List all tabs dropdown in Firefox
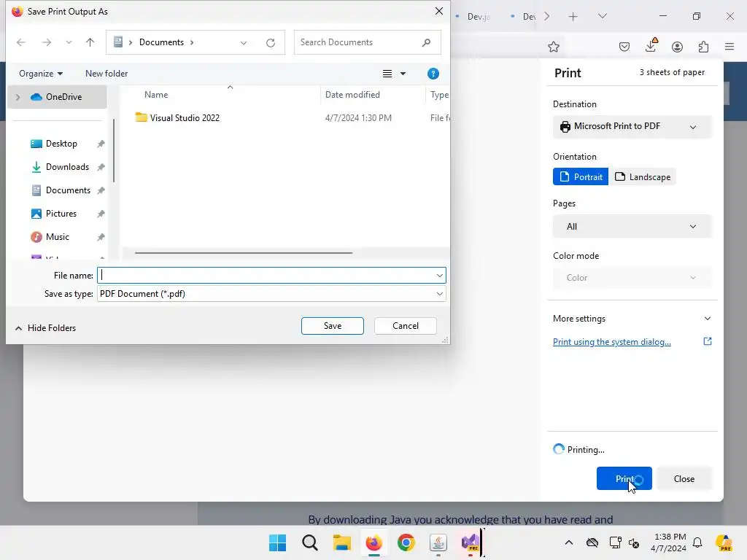Viewport: 747px width, 560px height. (602, 16)
